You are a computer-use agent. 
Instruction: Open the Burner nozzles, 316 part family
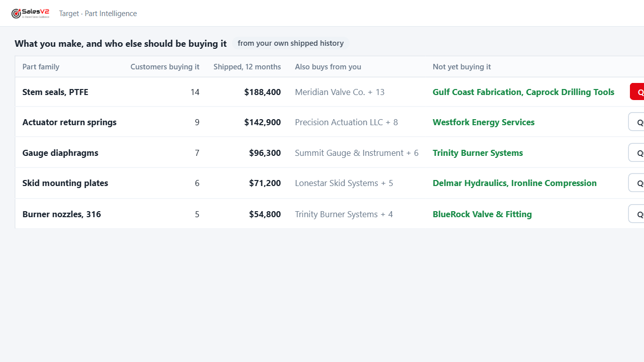coord(62,214)
